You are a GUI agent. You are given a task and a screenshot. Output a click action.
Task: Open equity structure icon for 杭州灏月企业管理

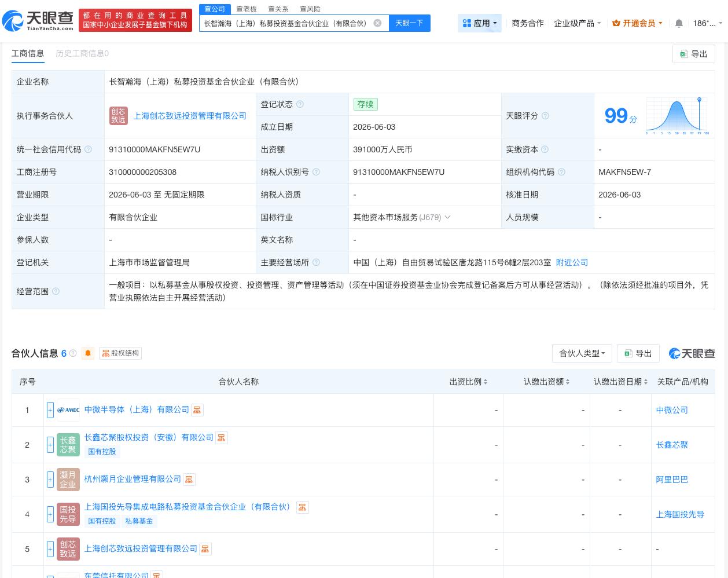coord(189,480)
